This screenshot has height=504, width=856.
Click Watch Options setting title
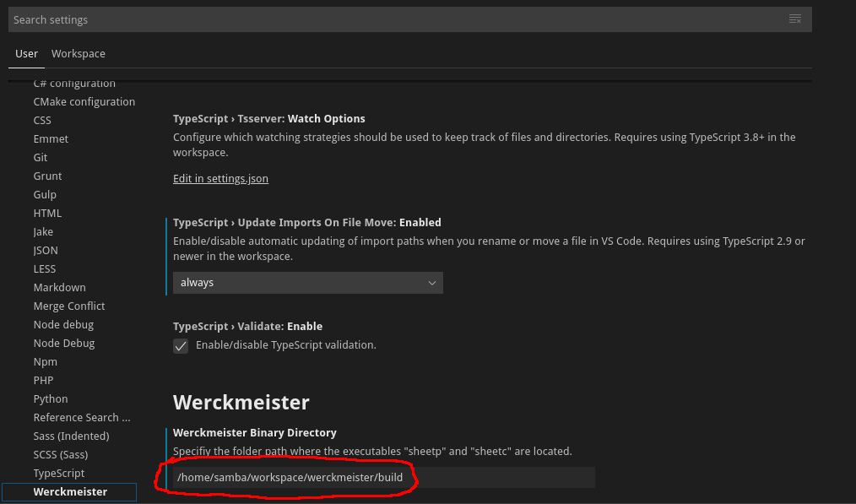(269, 118)
